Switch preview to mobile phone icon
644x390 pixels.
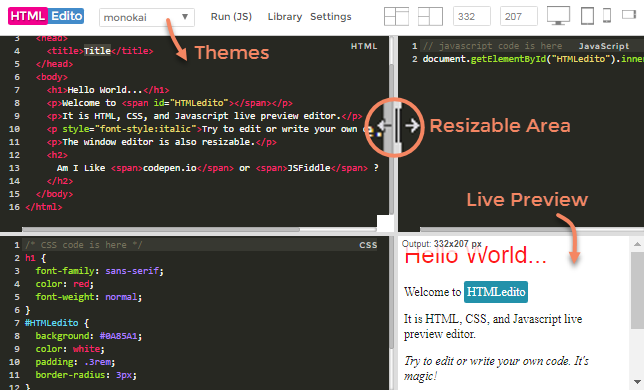tap(607, 16)
